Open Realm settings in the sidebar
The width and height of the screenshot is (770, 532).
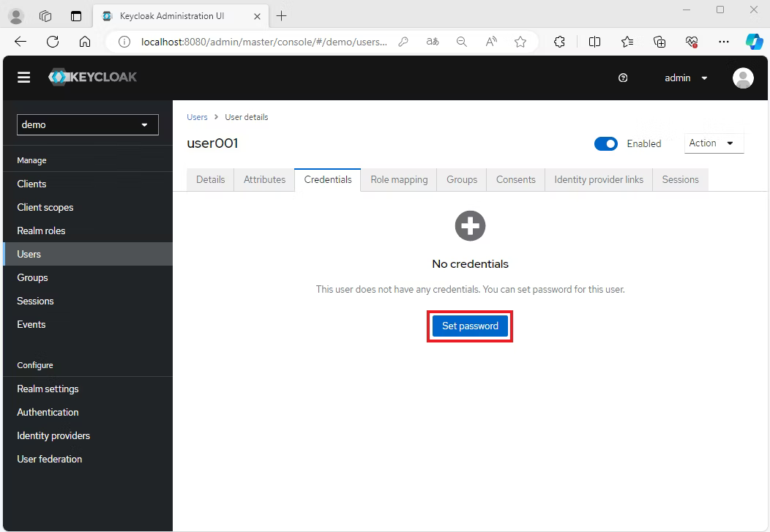click(88, 389)
